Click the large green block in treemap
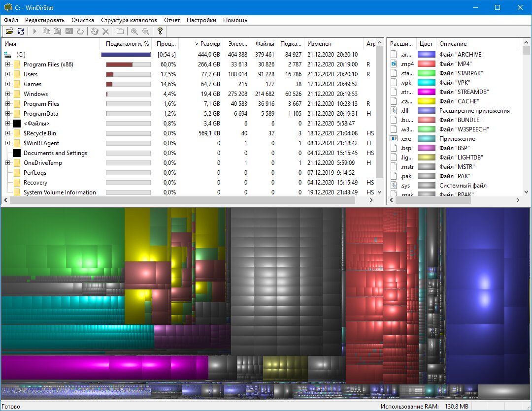Image resolution: width=532 pixels, height=411 pixels. click(63, 242)
